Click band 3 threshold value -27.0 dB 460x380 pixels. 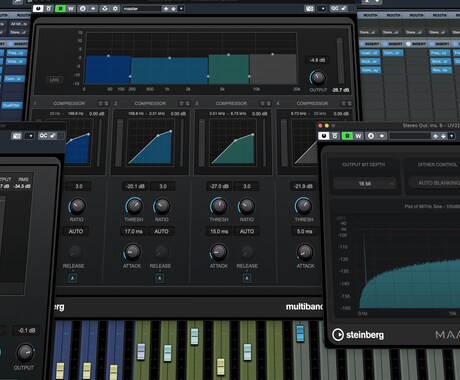[219, 186]
